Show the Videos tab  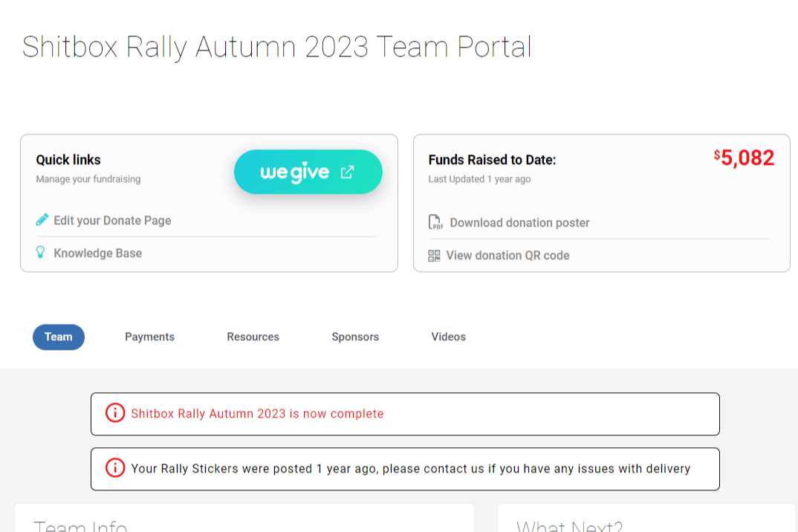[449, 337]
